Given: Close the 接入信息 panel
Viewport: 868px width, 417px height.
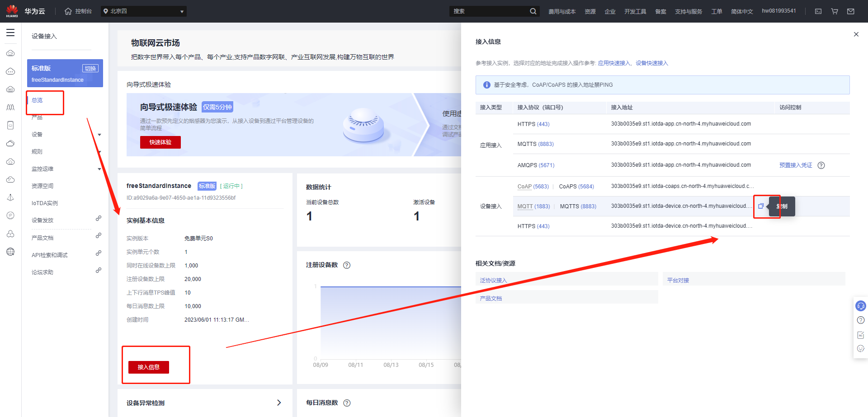Looking at the screenshot, I should [856, 34].
